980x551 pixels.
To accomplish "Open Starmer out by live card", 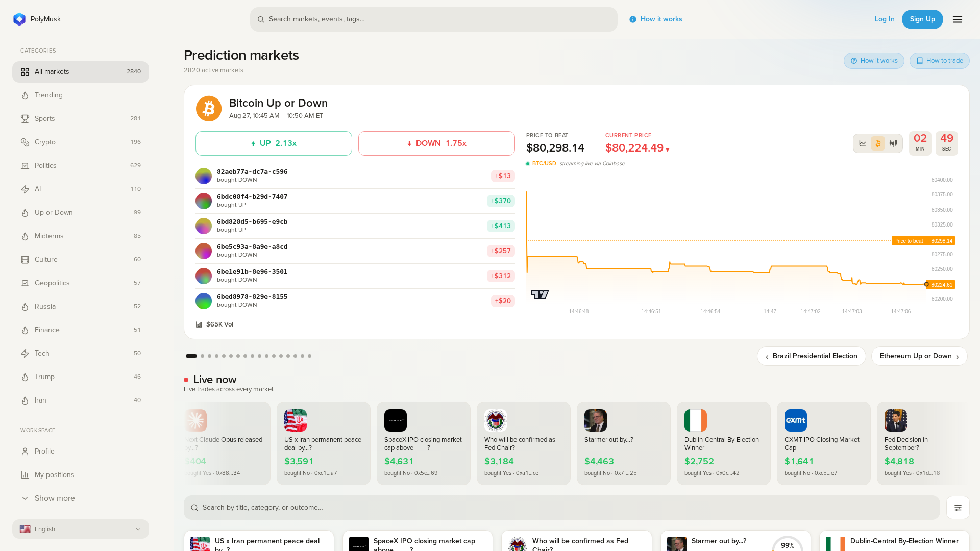I will [x=624, y=443].
